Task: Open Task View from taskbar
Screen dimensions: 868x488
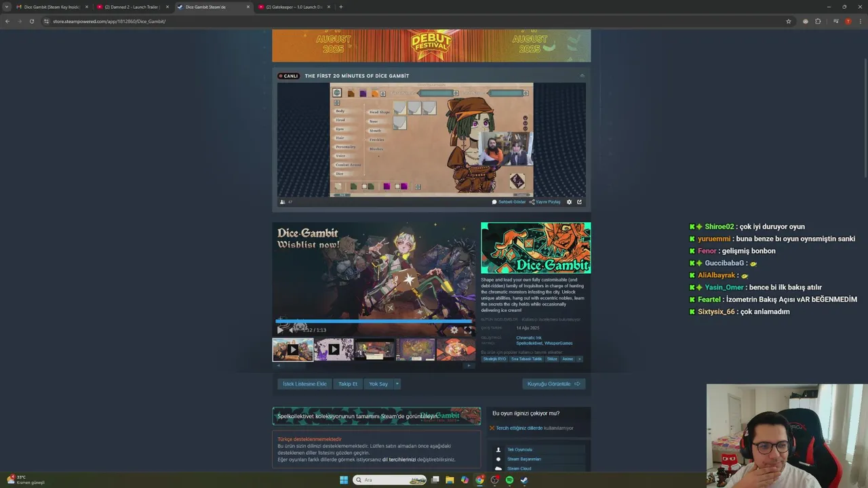Action: pos(435,480)
